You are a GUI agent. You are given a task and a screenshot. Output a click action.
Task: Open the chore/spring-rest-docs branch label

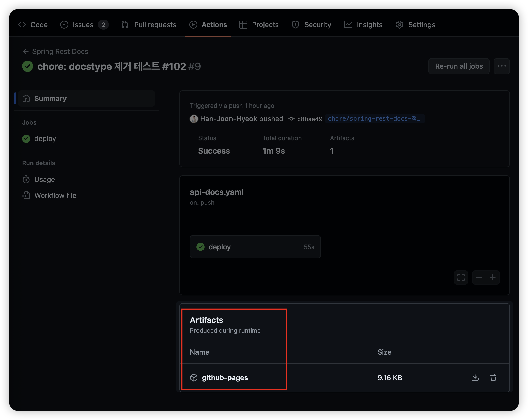[374, 119]
